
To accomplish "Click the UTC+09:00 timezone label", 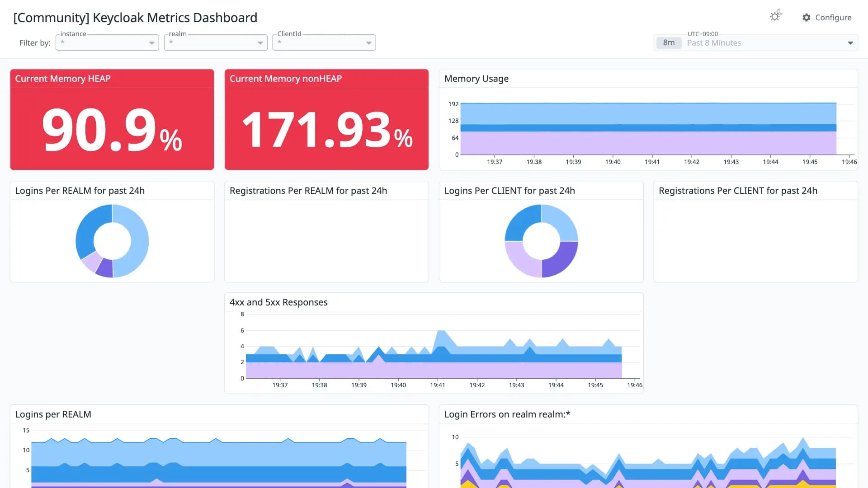I will click(x=703, y=34).
